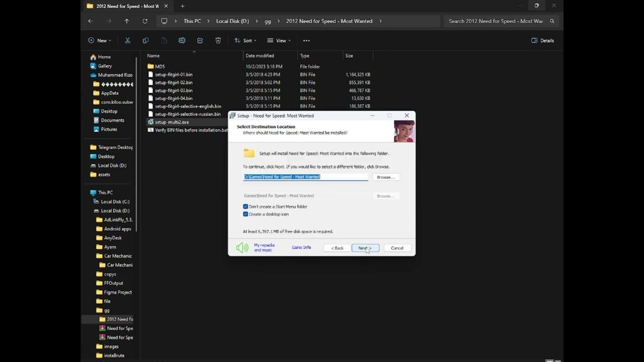Screen dimensions: 644x362
Task: Click the destination folder path field
Action: (x=306, y=177)
